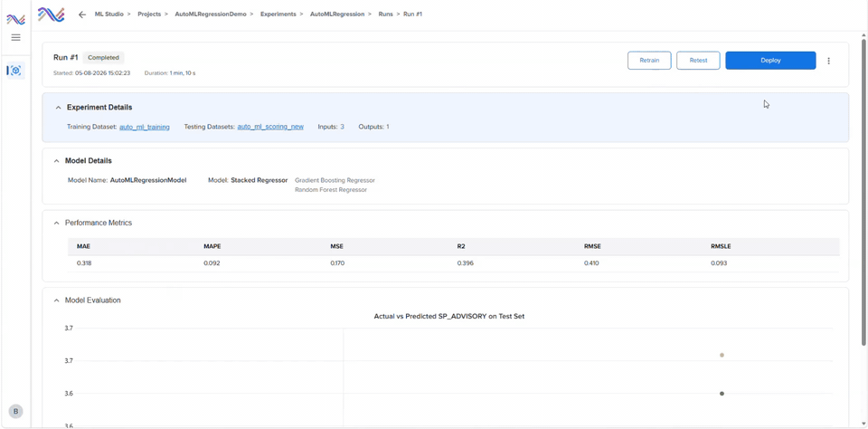This screenshot has height=429, width=868.
Task: Collapse the Performance Metrics section
Action: coord(56,223)
